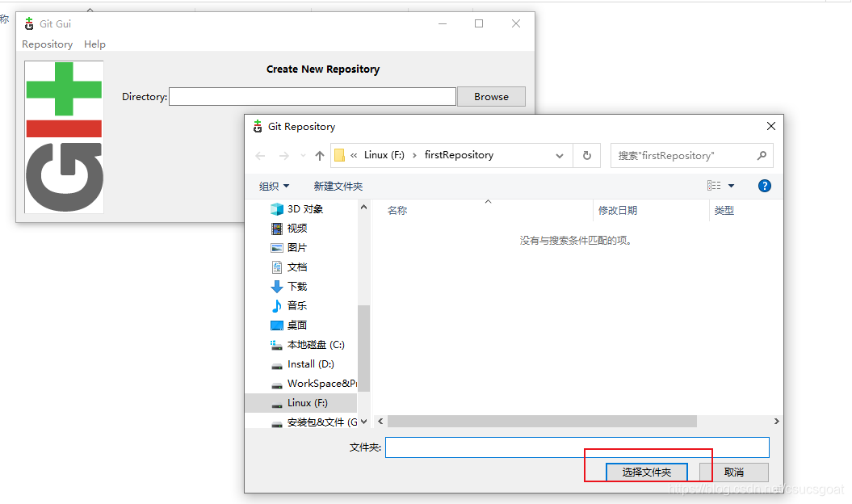Click 新建文件夹 to create folder
The width and height of the screenshot is (852, 504).
coord(338,187)
